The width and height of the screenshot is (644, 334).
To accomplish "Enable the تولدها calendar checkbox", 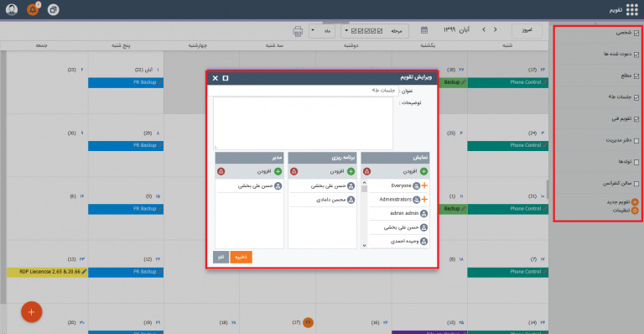I will (x=636, y=162).
